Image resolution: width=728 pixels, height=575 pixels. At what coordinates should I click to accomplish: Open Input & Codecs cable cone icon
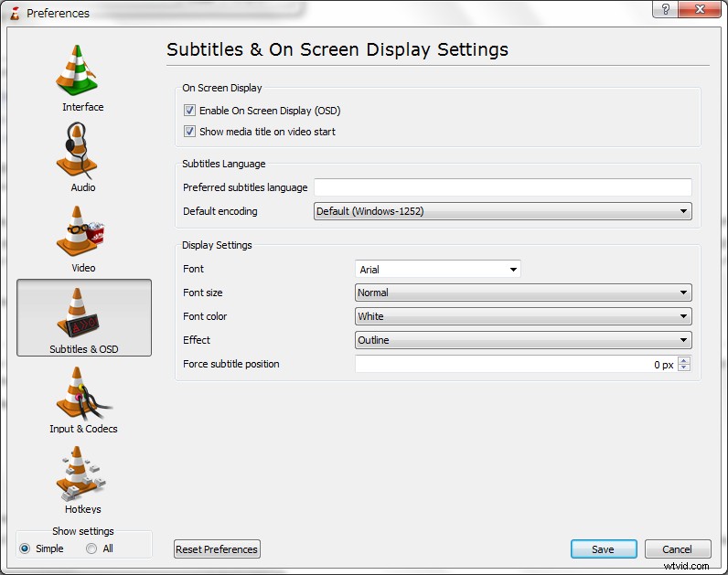click(84, 393)
